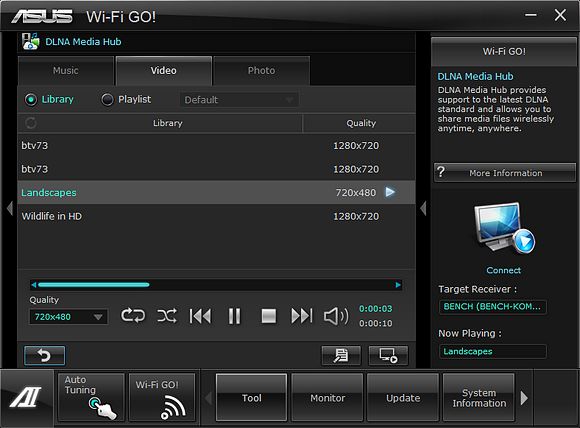
Task: Select the Wildlife in HD video
Action: 216,216
